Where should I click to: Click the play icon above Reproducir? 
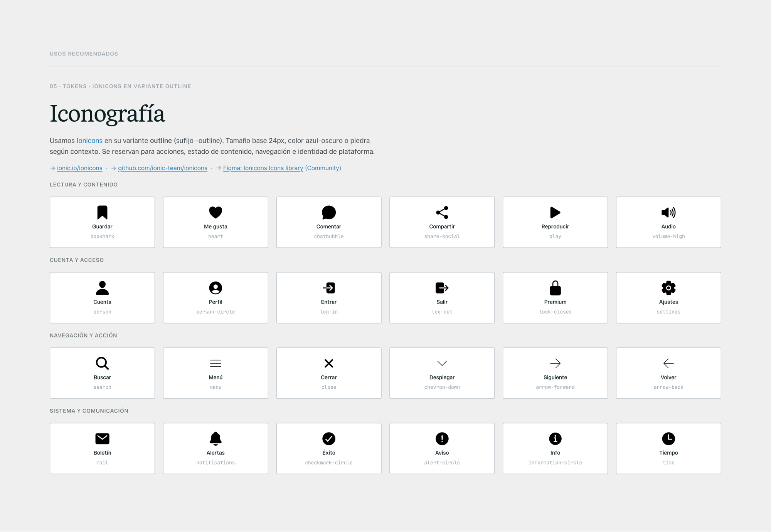pyautogui.click(x=555, y=212)
